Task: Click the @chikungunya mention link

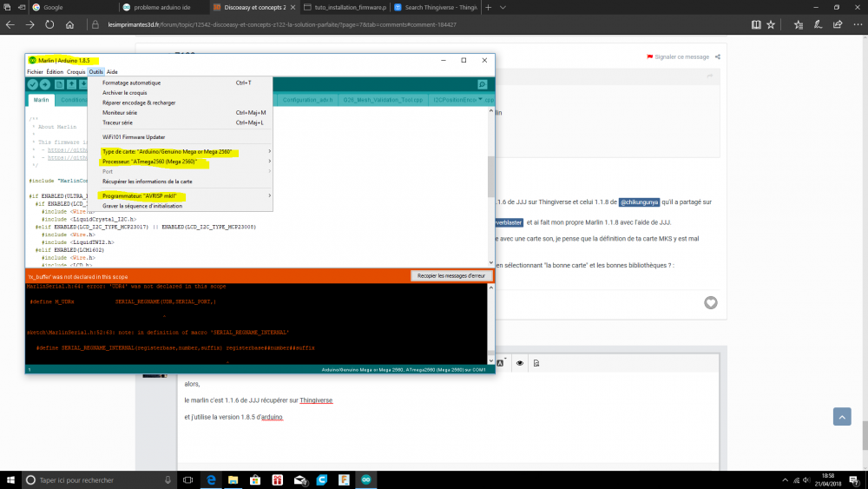Action: [639, 202]
